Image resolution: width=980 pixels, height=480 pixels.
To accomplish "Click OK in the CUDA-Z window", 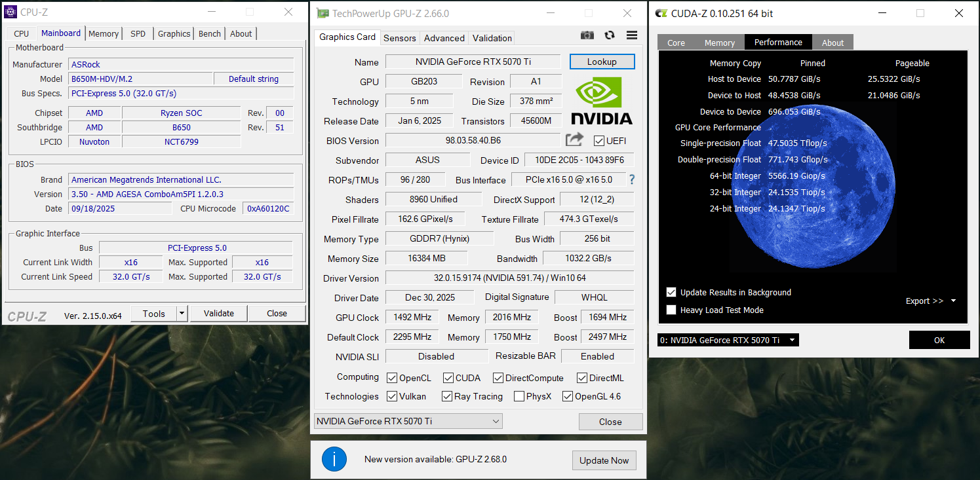I will point(939,340).
